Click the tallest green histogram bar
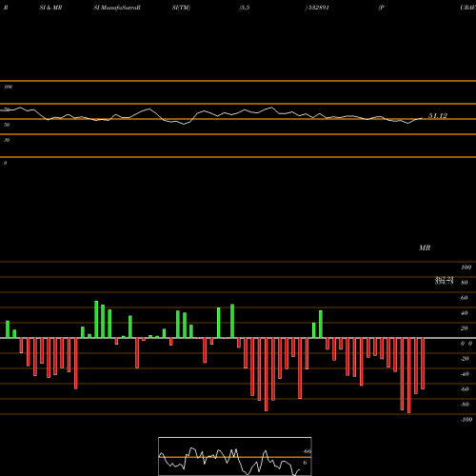The height and width of the screenshot is (476, 476). point(96,319)
